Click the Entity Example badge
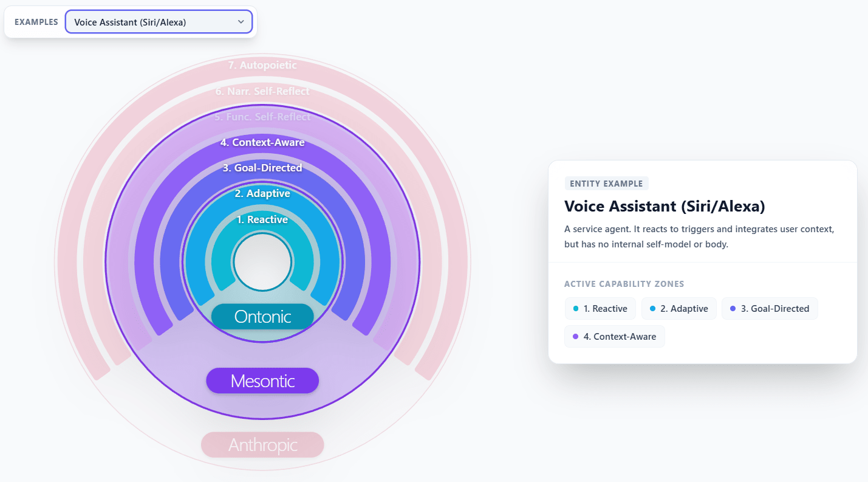The image size is (868, 482). coord(606,184)
